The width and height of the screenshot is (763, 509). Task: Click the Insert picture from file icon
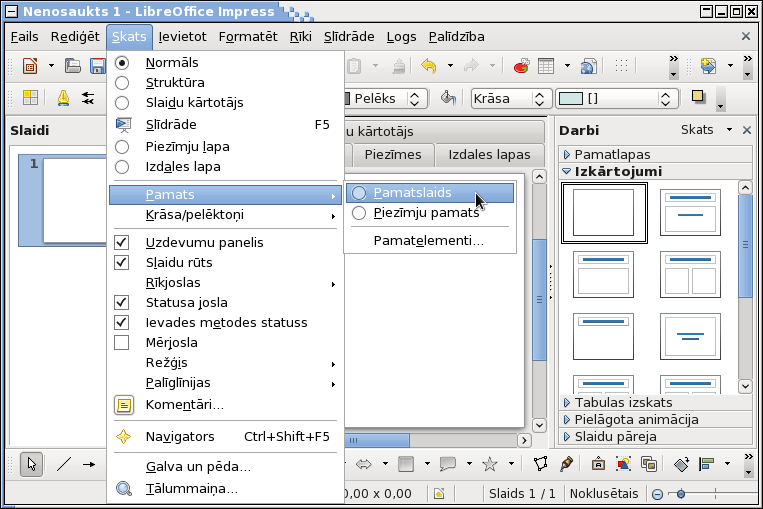pyautogui.click(x=623, y=464)
